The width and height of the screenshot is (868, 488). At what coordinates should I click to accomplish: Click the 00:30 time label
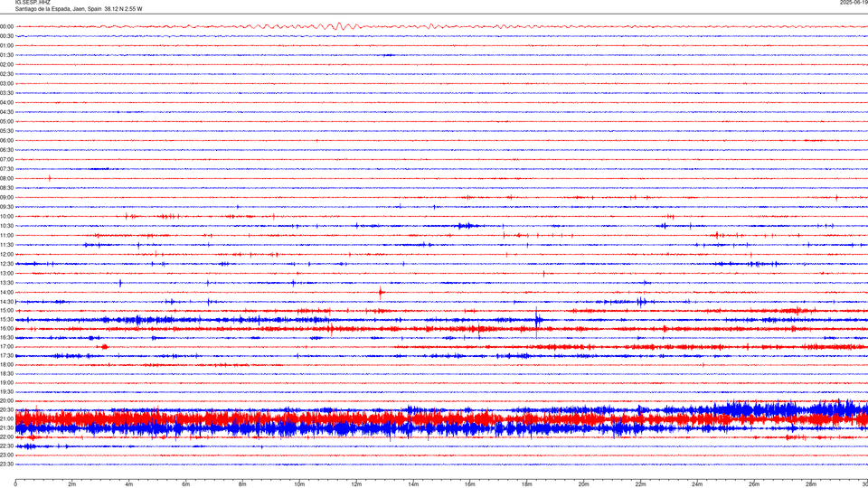point(6,36)
